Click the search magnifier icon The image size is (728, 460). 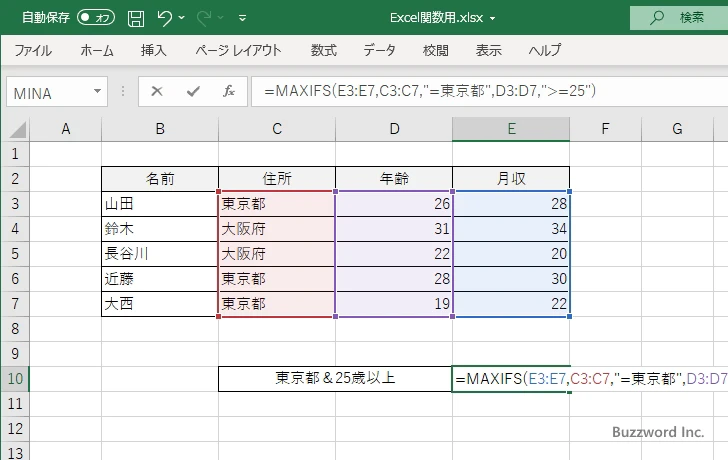coord(656,18)
